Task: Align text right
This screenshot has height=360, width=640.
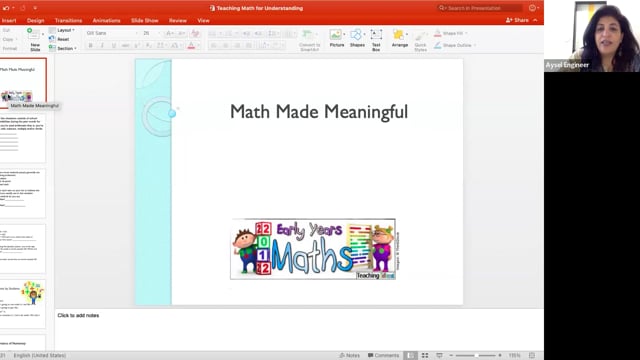Action: point(237,45)
